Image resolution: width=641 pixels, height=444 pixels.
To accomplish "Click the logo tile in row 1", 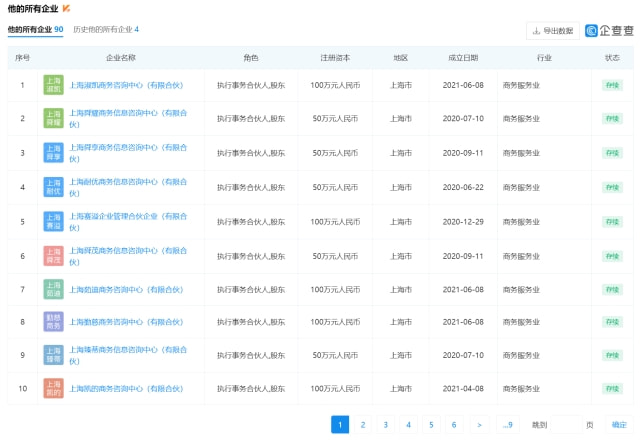I will (54, 85).
